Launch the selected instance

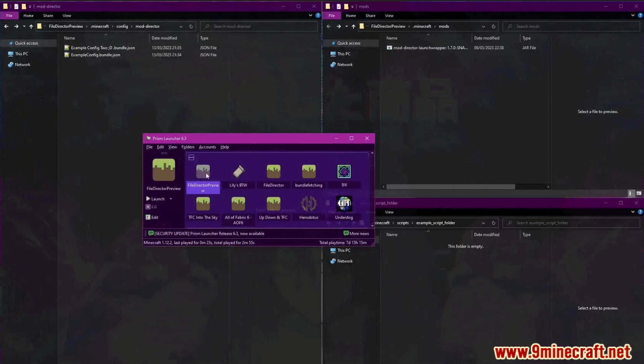click(x=155, y=199)
